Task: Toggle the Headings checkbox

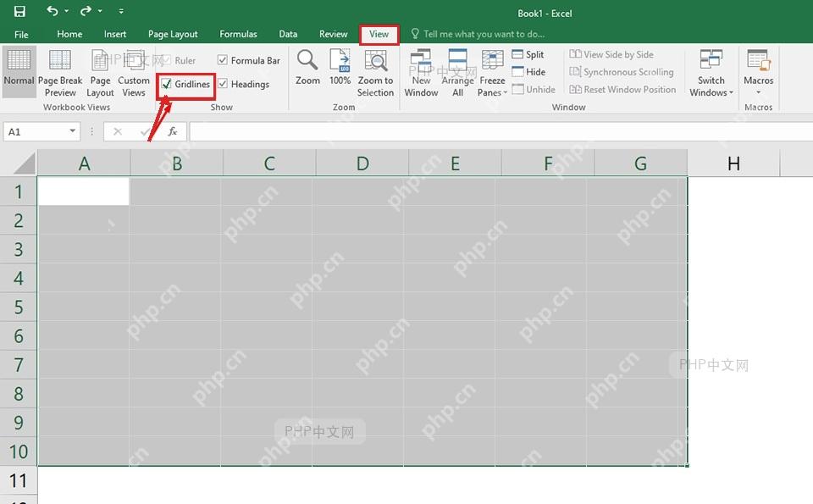Action: pos(223,84)
